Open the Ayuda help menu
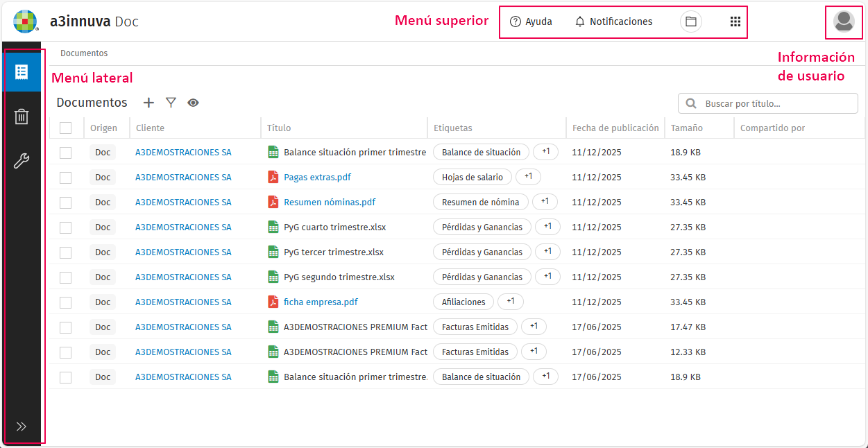The image size is (868, 448). 531,21
